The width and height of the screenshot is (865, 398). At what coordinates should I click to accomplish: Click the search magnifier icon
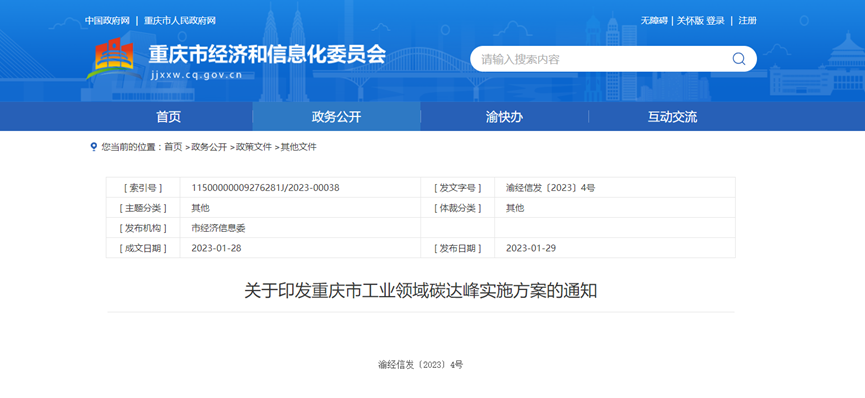[x=739, y=59]
